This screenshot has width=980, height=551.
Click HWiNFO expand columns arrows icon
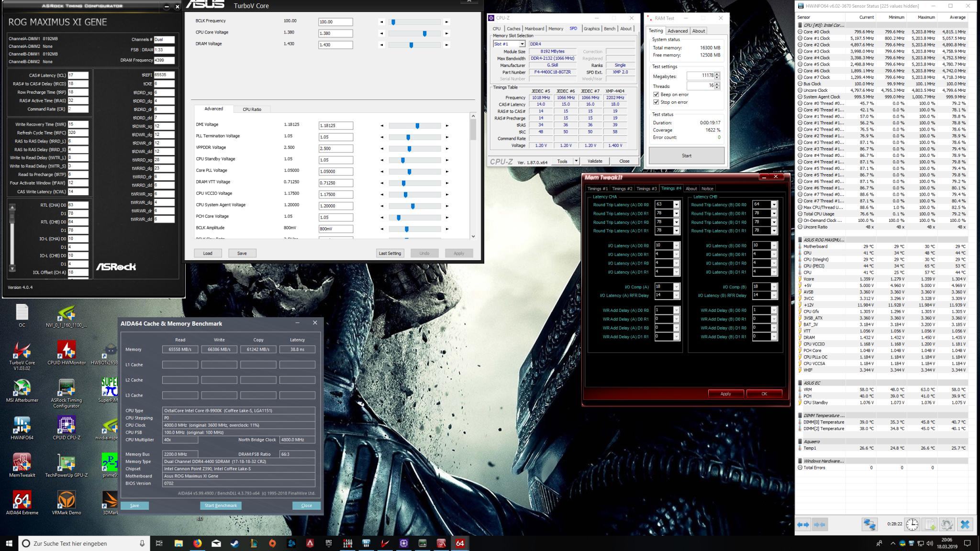[x=803, y=524]
